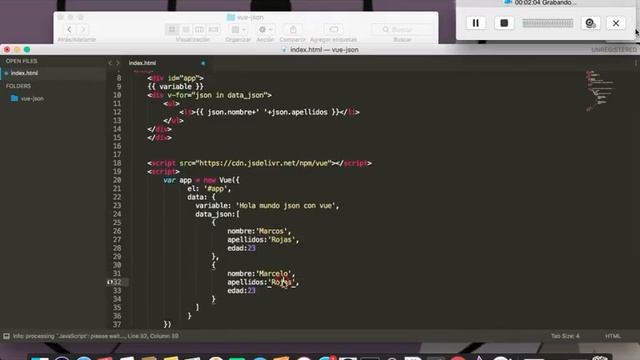Screen dimensions: 640x360
Task: Switch Finder to list view
Action: [x=186, y=29]
